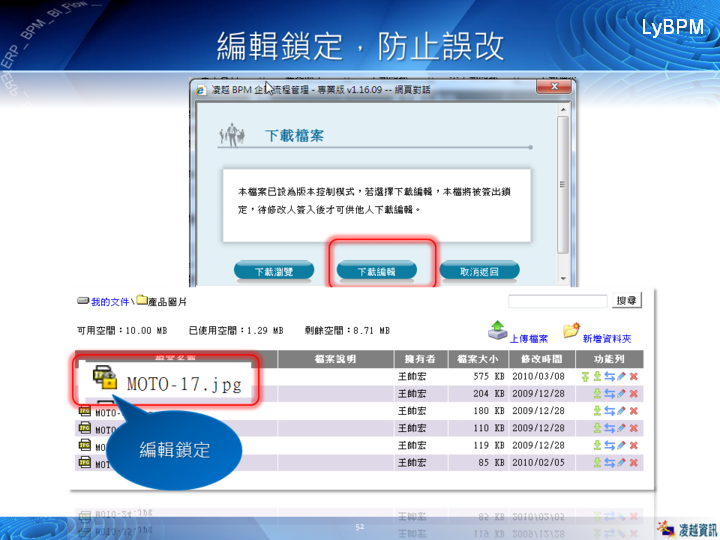Click the 檔案大小 column header

(x=478, y=359)
